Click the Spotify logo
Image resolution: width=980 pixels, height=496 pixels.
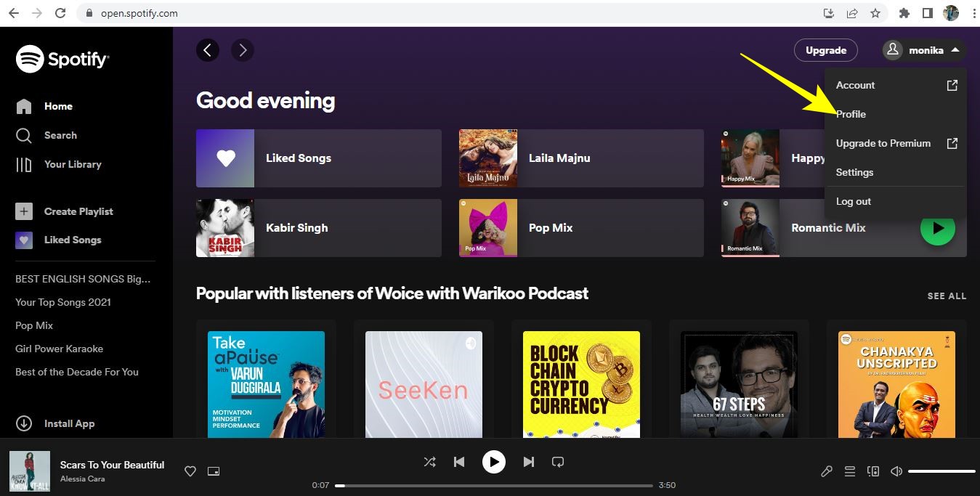click(x=62, y=59)
